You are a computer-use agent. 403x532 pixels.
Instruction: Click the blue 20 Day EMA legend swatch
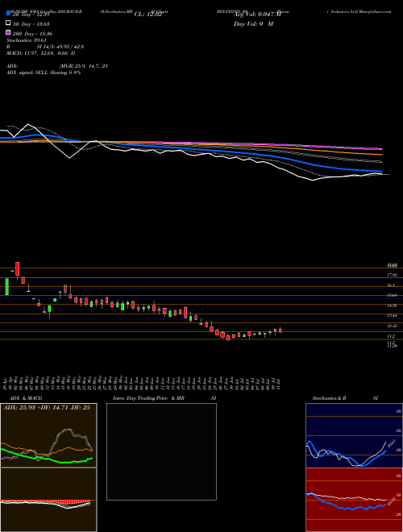point(8,14)
